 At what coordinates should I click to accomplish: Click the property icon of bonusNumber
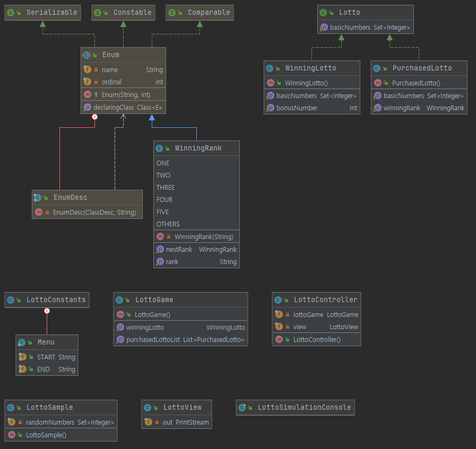pos(270,108)
